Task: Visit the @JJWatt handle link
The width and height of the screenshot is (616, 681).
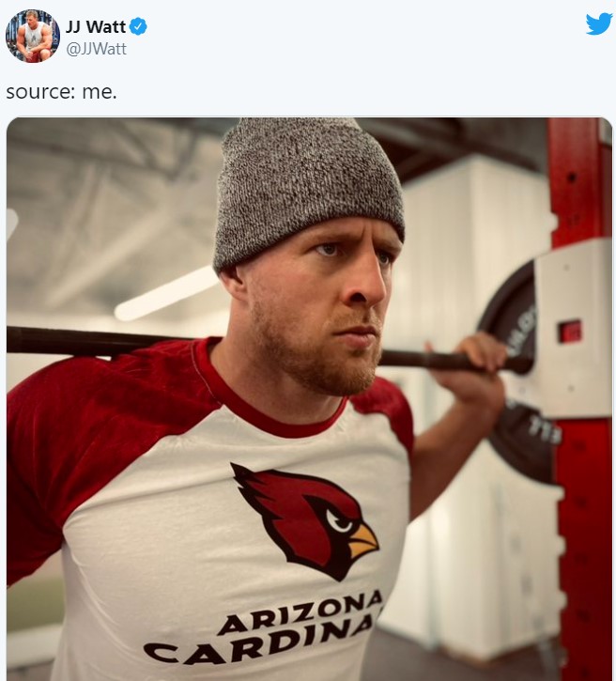Action: tap(96, 49)
